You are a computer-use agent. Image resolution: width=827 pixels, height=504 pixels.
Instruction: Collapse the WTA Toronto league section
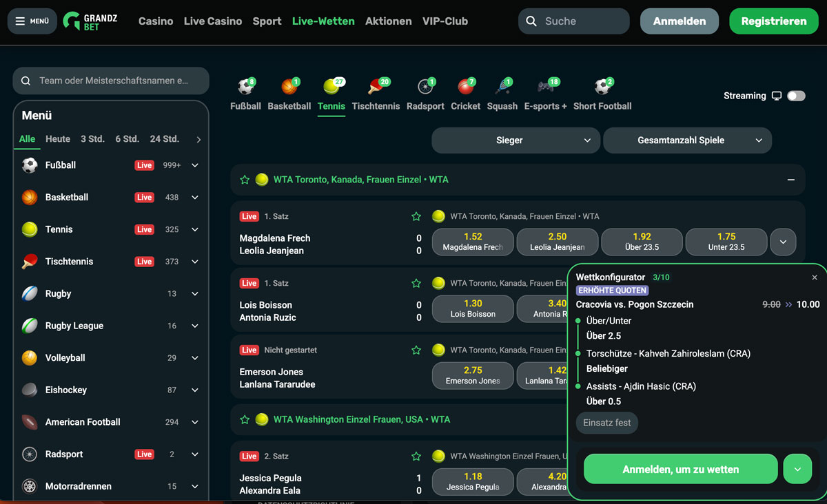click(x=791, y=180)
